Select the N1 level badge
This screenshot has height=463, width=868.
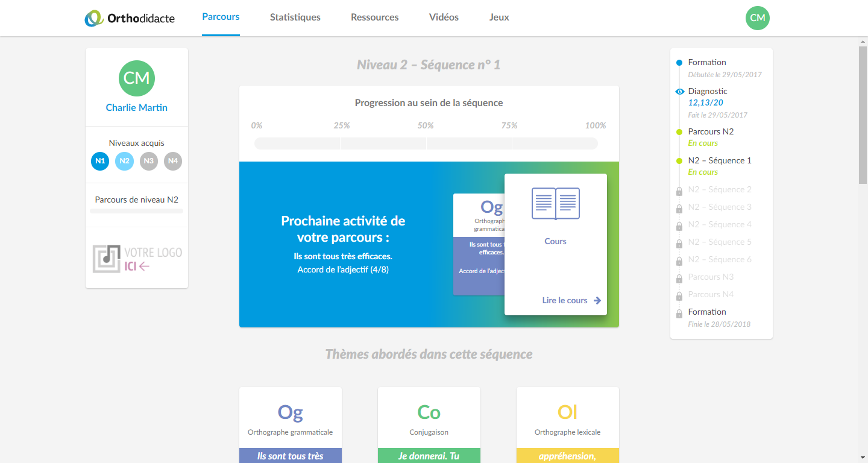pyautogui.click(x=100, y=162)
